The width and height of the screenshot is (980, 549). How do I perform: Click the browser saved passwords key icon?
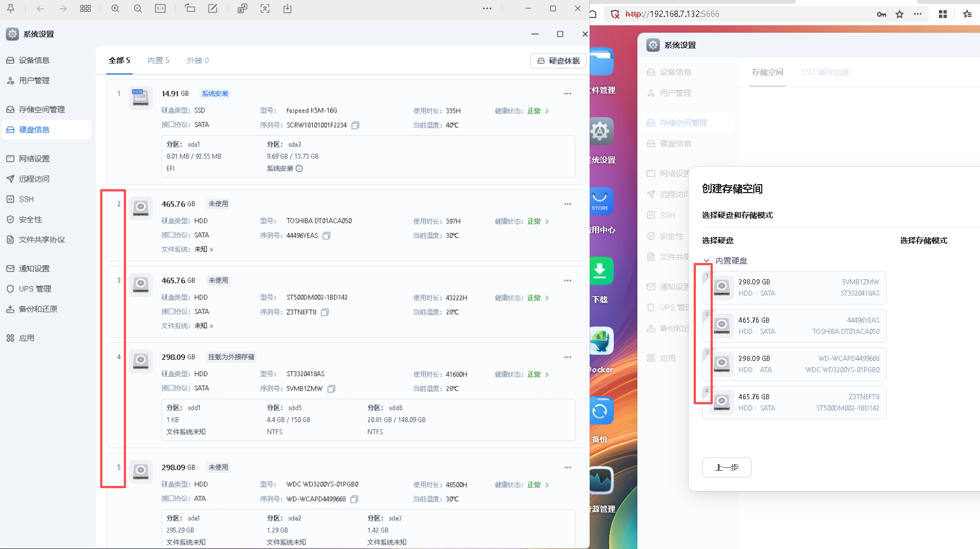882,14
